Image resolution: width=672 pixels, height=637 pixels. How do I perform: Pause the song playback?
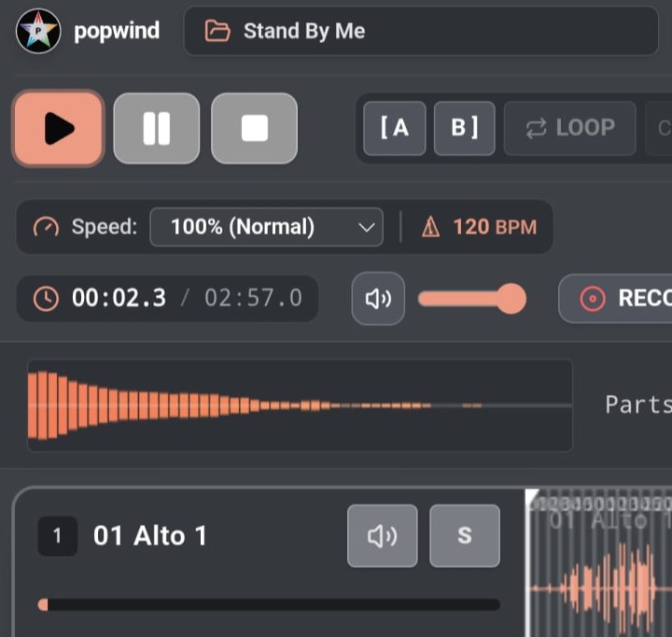(157, 128)
